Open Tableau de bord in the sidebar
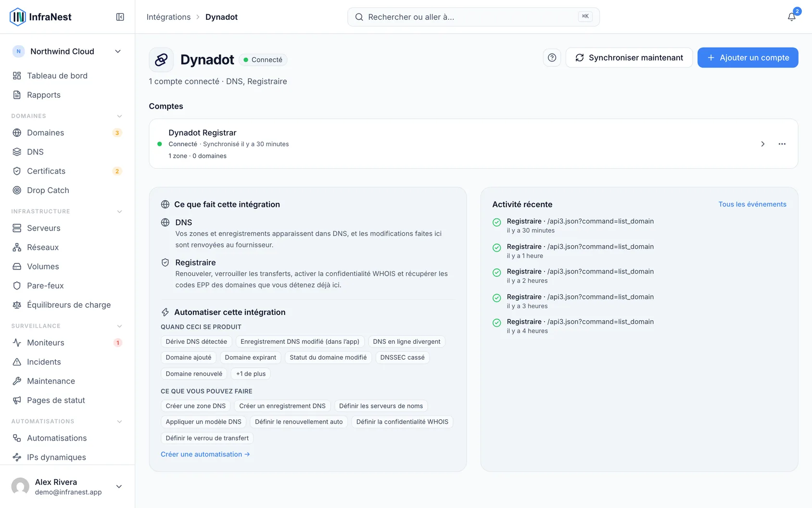Viewport: 812px width, 508px height. (67, 76)
